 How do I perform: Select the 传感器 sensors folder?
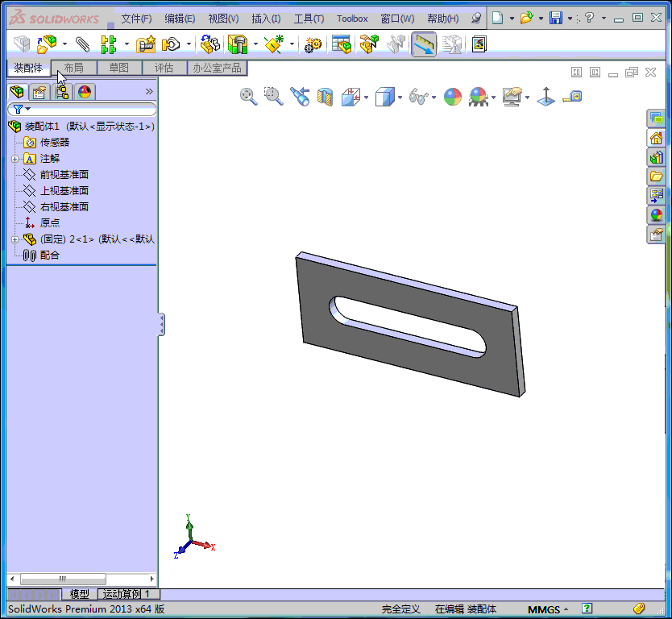coord(55,142)
